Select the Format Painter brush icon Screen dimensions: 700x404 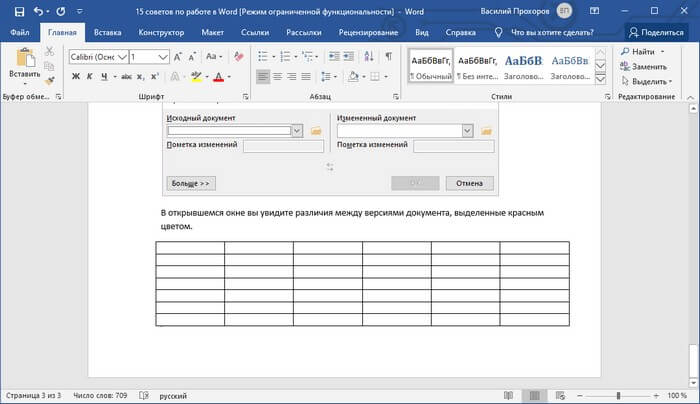(x=50, y=81)
